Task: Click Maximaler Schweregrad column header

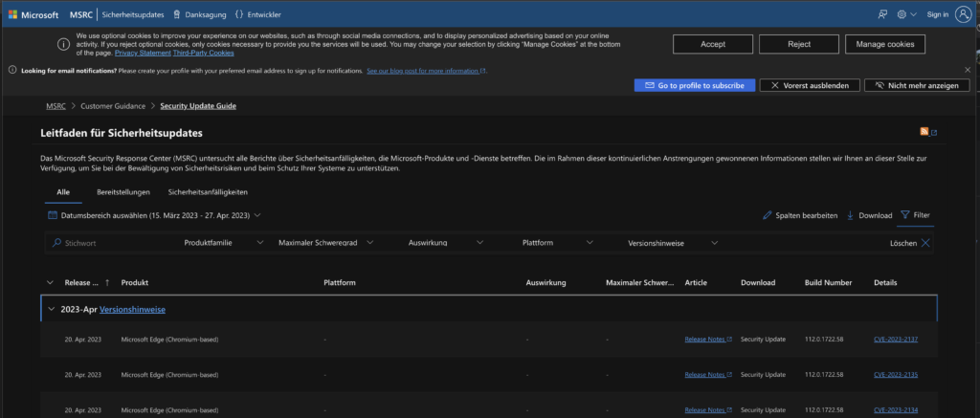Action: [640, 282]
